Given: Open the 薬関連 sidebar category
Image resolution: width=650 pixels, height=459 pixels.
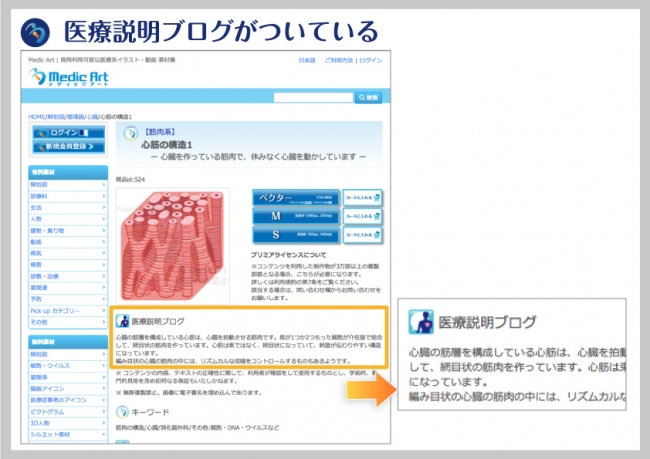Looking at the screenshot, I should click(68, 288).
